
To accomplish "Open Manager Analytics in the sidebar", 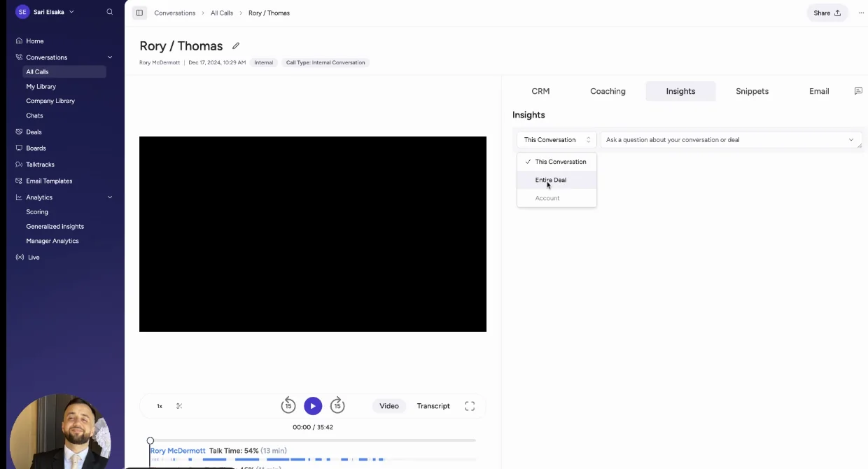I will [x=52, y=241].
